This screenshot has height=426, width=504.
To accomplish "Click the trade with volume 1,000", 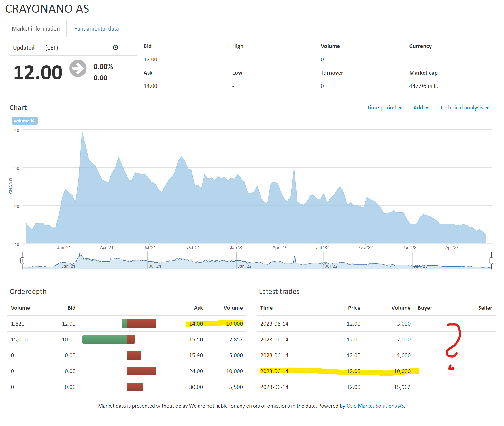I will click(x=404, y=355).
